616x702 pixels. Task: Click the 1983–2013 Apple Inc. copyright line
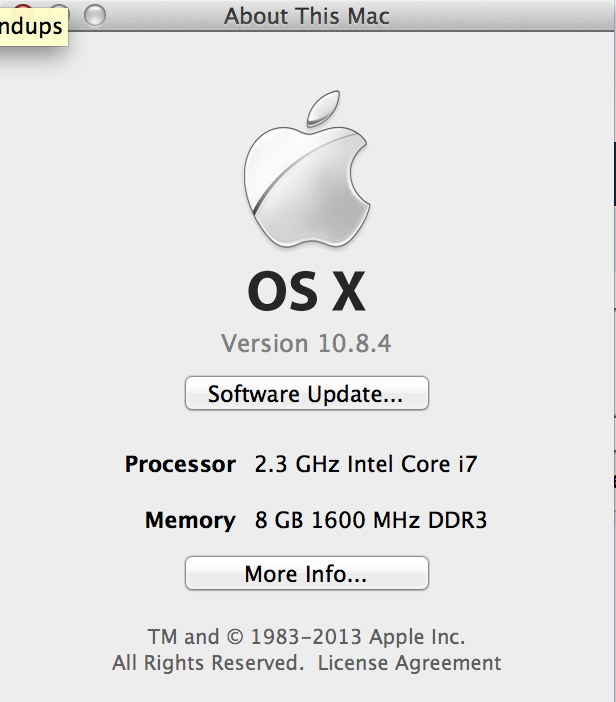click(307, 637)
